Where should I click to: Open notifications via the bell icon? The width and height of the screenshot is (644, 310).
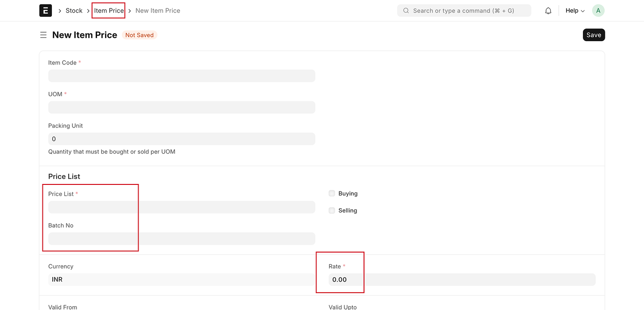pos(548,10)
